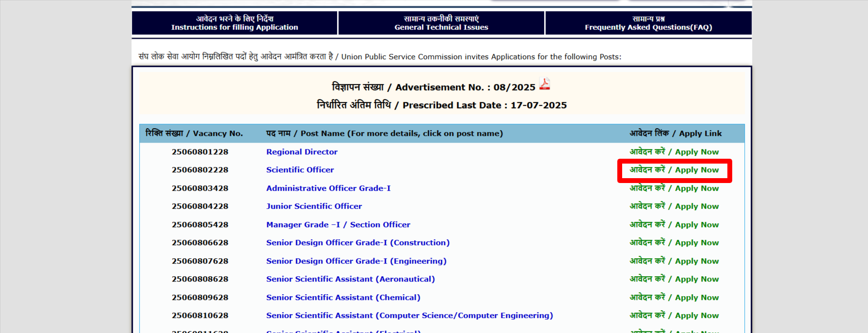The width and height of the screenshot is (868, 333).
Task: Click Administrative Officer Grade-I post name
Action: click(328, 188)
